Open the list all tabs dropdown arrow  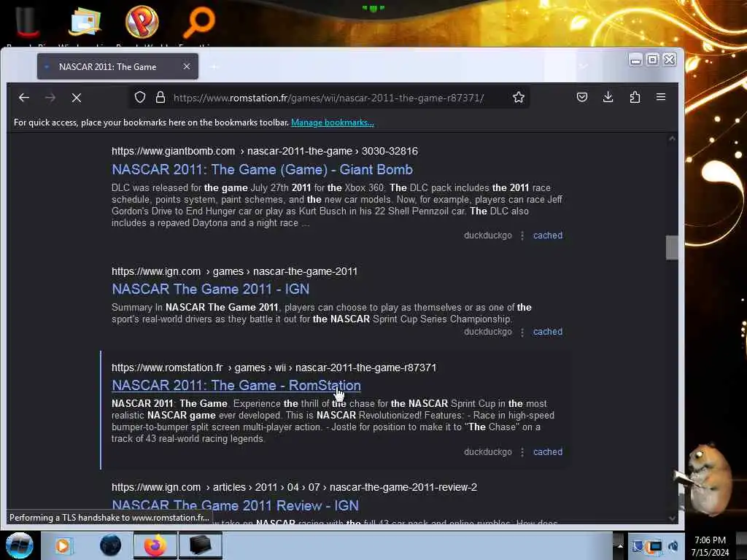tap(583, 66)
